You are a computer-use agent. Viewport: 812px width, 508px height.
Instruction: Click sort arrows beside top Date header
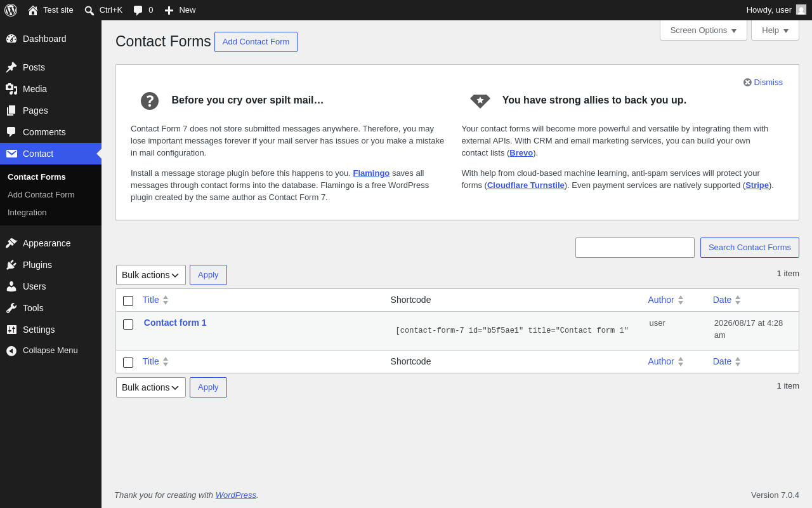(738, 300)
